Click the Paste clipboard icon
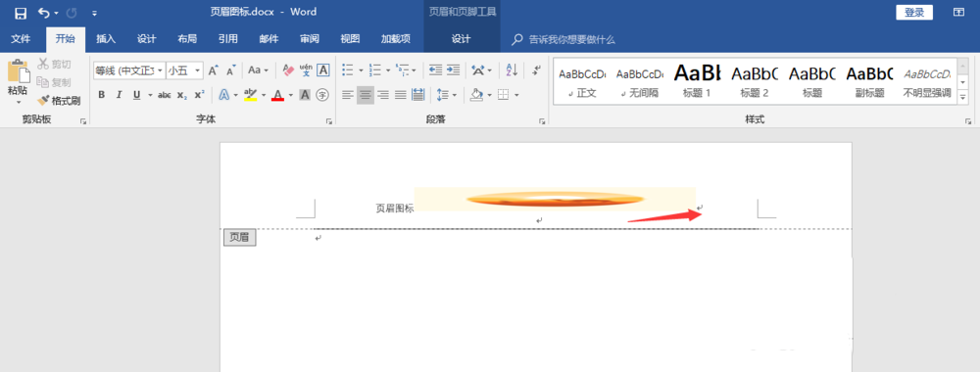This screenshot has width=980, height=372. pos(18,71)
